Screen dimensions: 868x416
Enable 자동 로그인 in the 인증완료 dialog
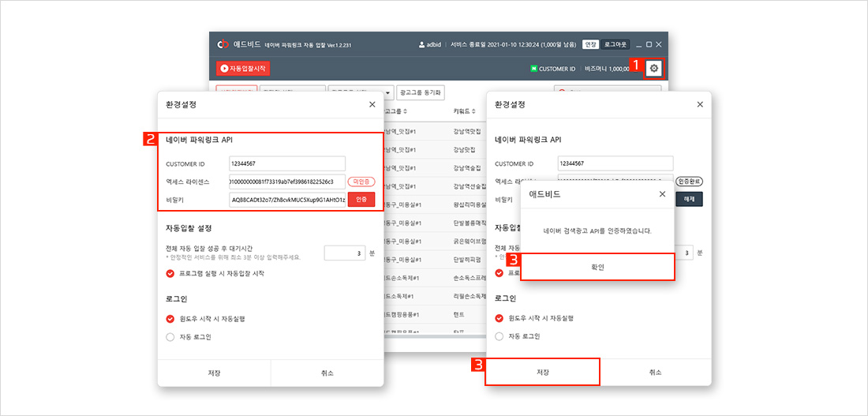(499, 336)
